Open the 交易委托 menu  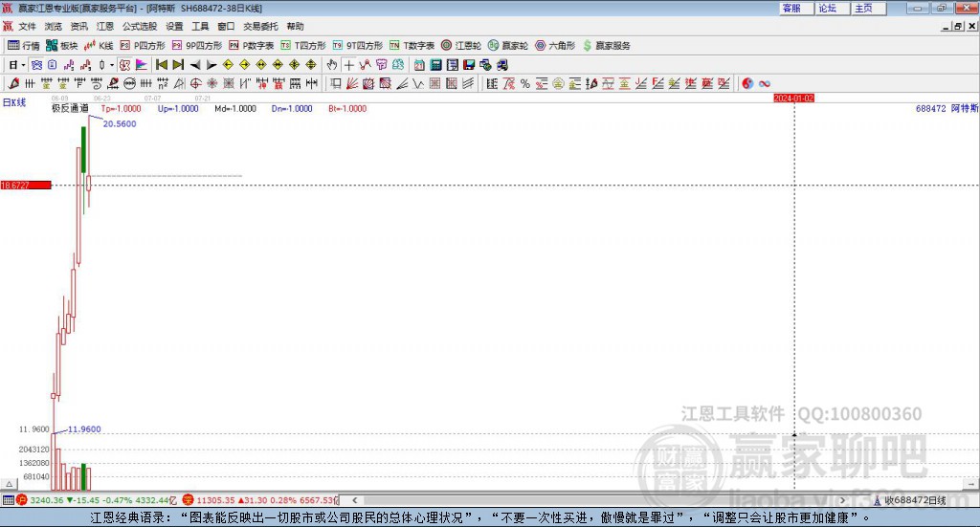[x=260, y=26]
